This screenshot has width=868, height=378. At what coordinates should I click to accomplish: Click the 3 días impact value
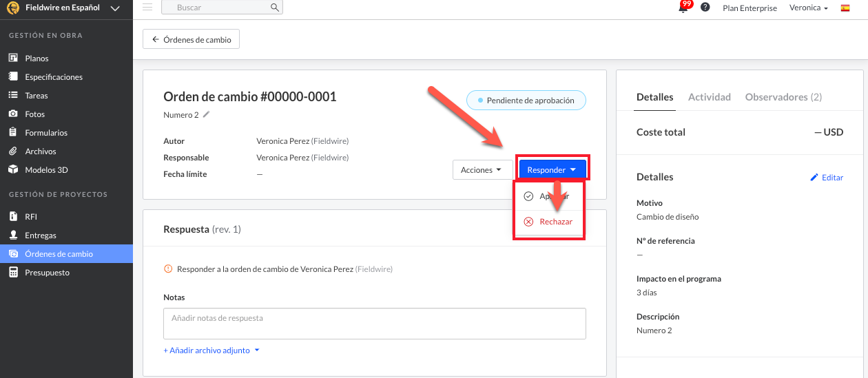[647, 293]
